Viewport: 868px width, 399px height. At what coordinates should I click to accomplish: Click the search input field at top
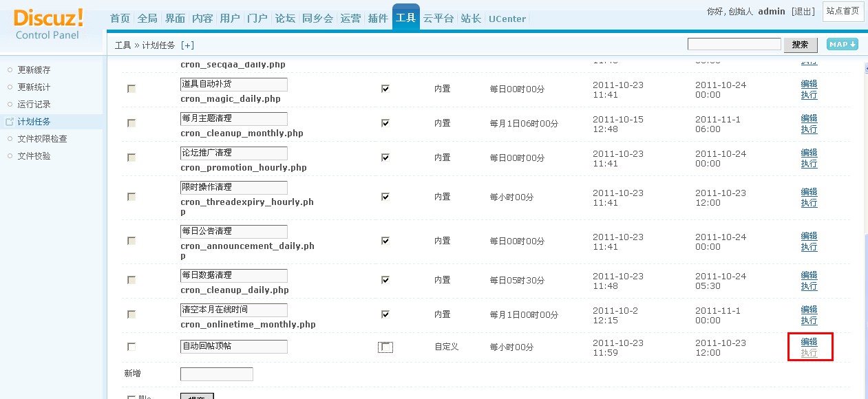pyautogui.click(x=734, y=44)
